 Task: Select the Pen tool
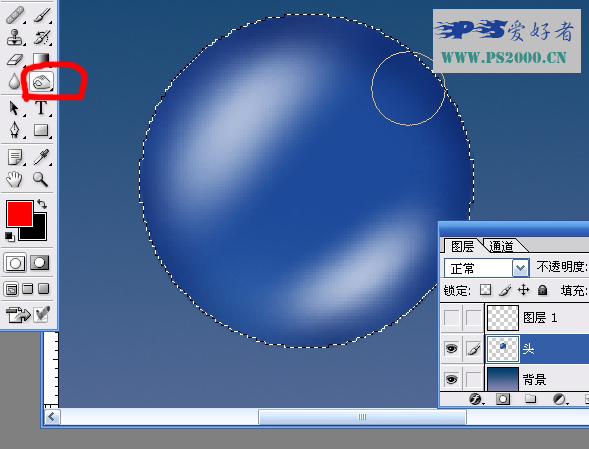click(15, 130)
